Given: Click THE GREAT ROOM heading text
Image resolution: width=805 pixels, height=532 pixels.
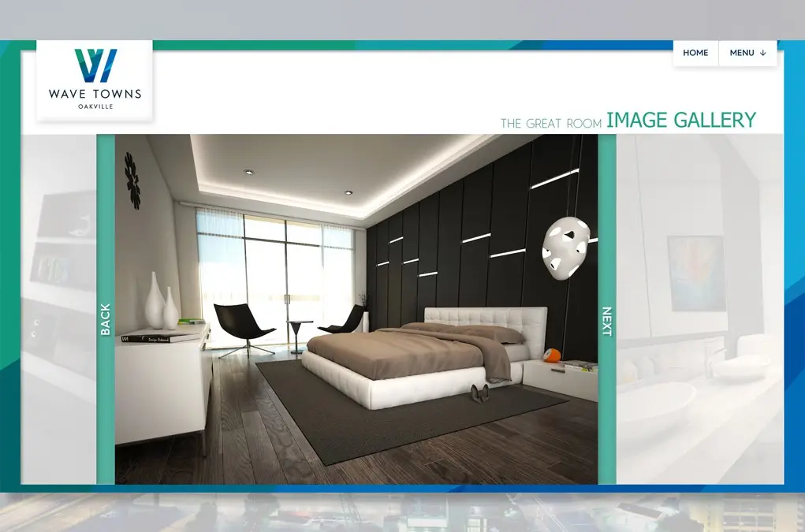Looking at the screenshot, I should pos(551,124).
